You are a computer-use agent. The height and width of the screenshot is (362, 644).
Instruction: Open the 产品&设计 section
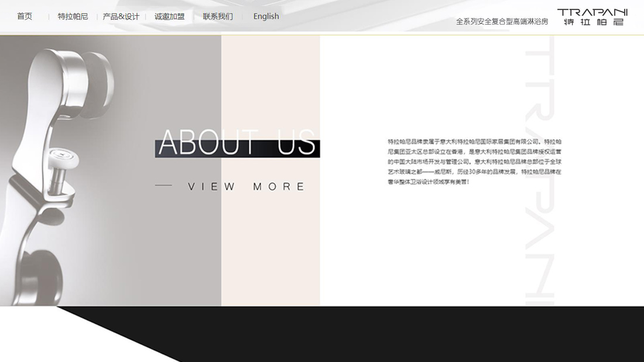(x=120, y=16)
